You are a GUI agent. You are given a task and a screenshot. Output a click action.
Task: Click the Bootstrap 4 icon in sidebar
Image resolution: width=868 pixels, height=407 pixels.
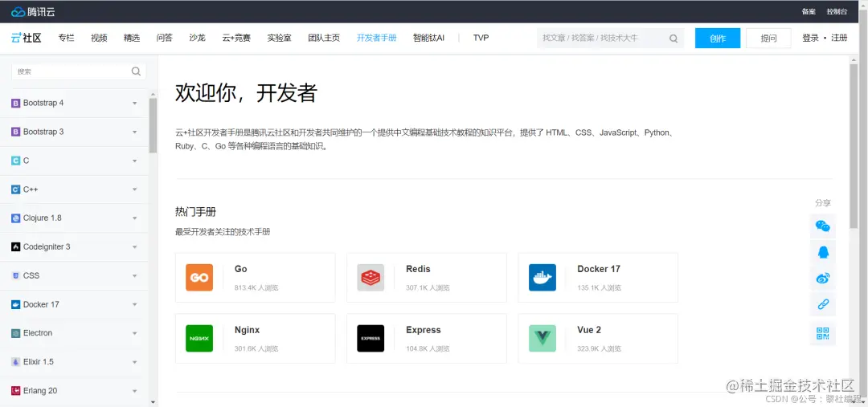click(x=15, y=104)
